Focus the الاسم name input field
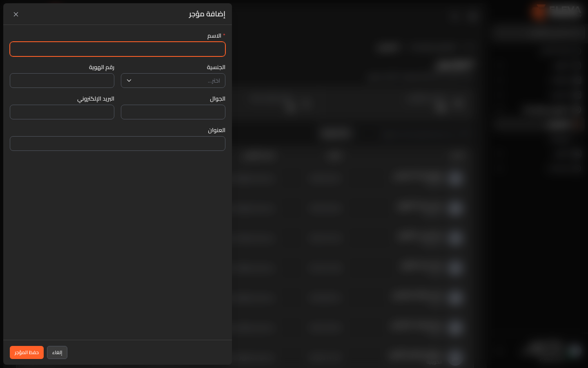Viewport: 588px width, 368px height. click(118, 49)
